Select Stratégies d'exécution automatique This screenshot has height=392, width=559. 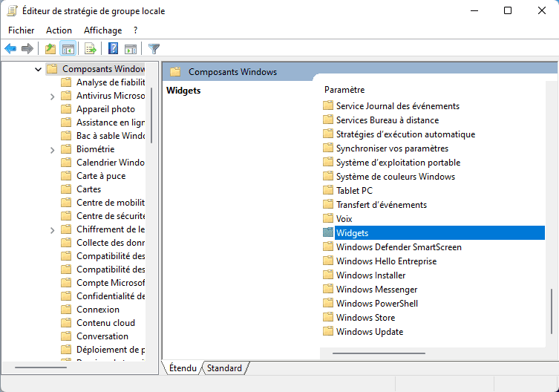(x=405, y=134)
